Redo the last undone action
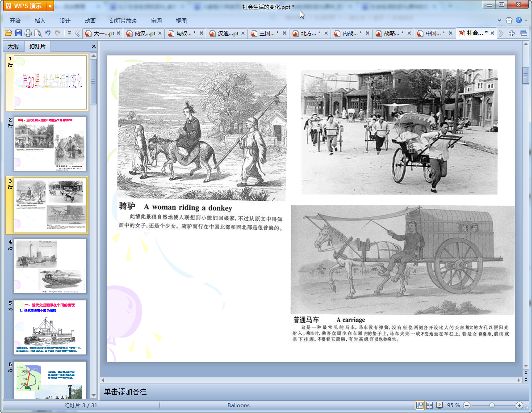 click(58, 33)
